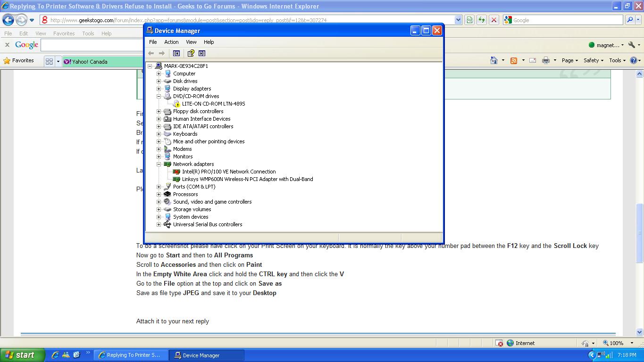Click the Internet Explorer Forward button

coord(21,20)
